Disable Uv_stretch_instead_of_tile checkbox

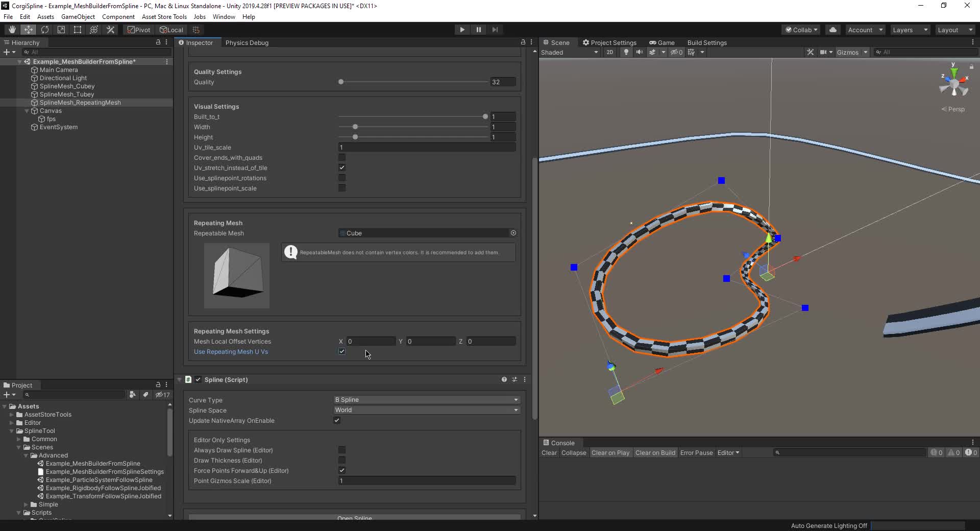tap(342, 168)
